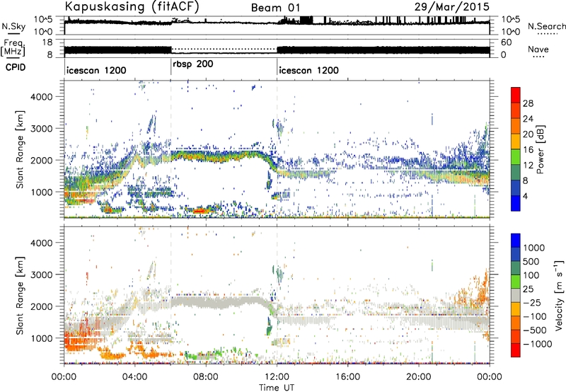
Task: Click the '100' label on velocity color bar
Action: click(531, 275)
